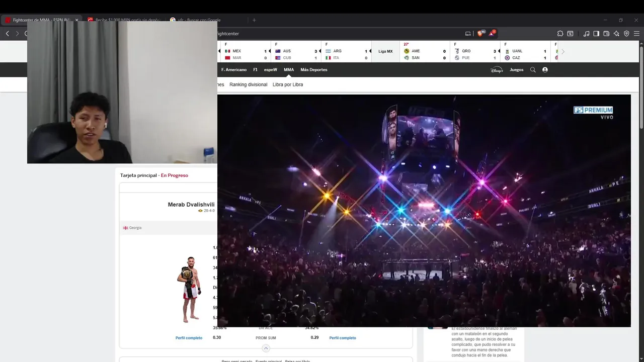
Task: Click Merab Dvalishvili's fighter photo
Action: pyautogui.click(x=189, y=290)
